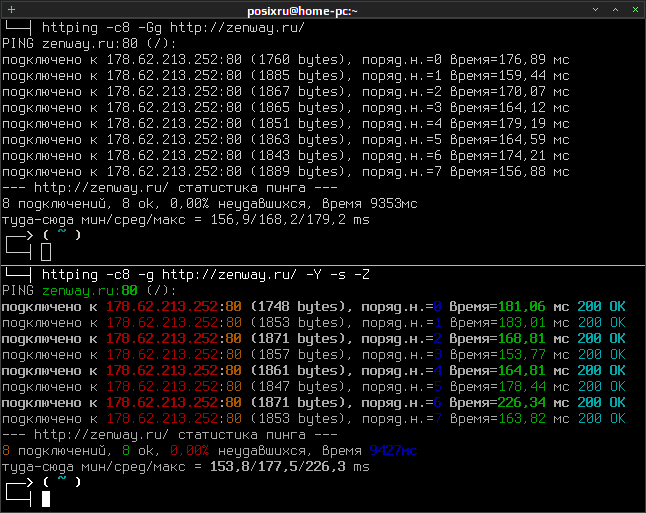The height and width of the screenshot is (513, 646).
Task: Click time value 176,89 in upper pane
Action: pos(522,60)
